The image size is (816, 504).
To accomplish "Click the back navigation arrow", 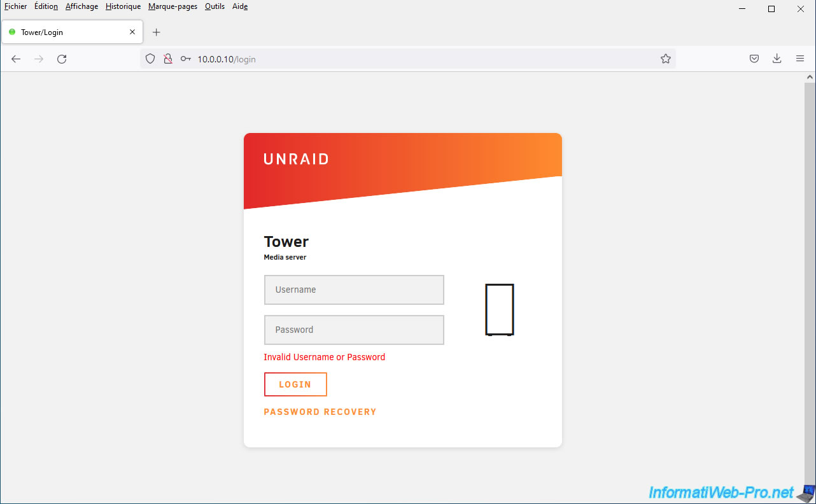I will coord(16,59).
